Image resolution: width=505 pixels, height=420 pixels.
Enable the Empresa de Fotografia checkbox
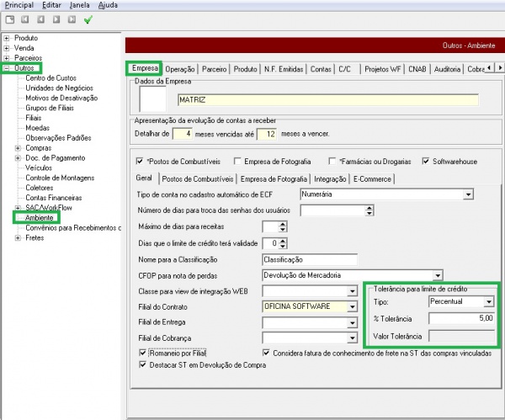point(238,161)
